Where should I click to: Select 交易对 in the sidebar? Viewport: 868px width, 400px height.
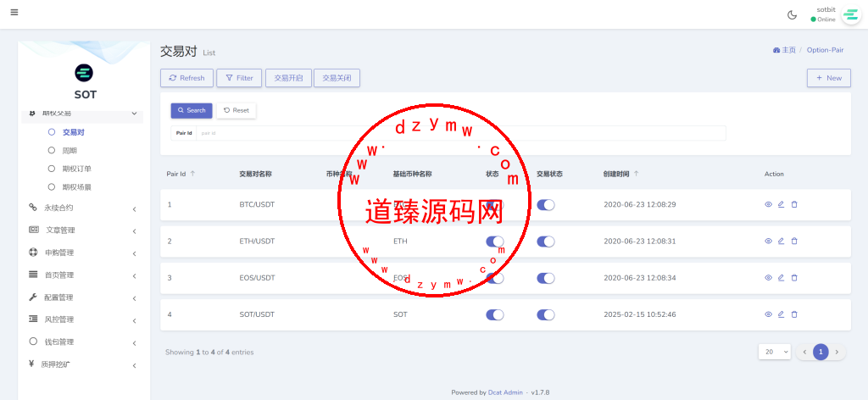(73, 132)
